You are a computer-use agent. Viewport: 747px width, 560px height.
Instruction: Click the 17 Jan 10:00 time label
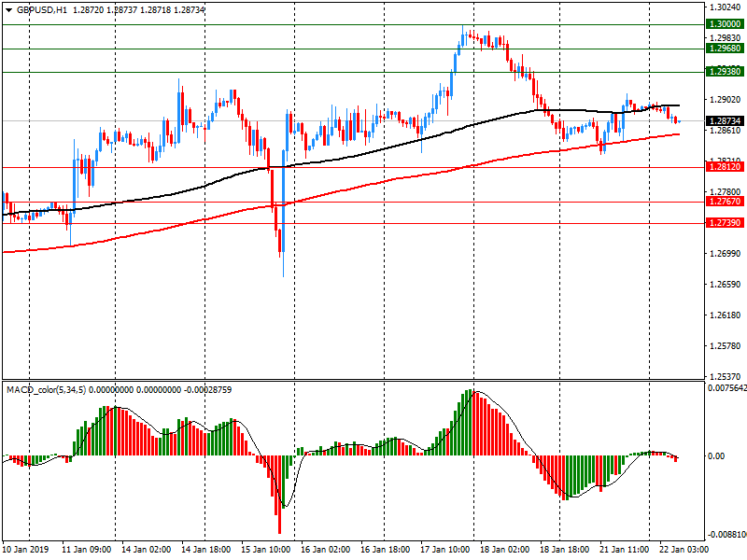pos(445,550)
